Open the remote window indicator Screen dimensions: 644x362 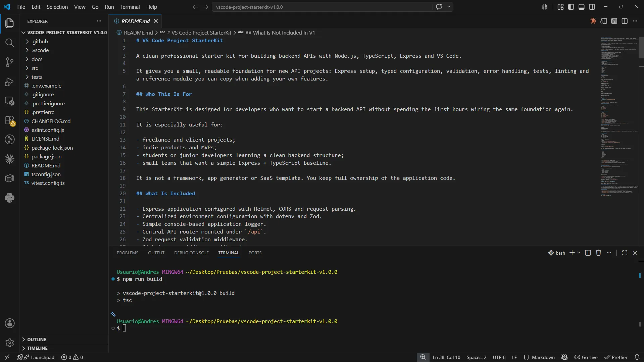(x=7, y=357)
